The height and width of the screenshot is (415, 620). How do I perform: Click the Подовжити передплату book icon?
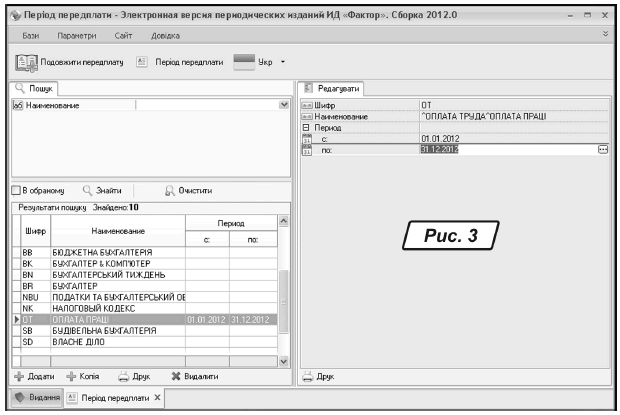pyautogui.click(x=27, y=62)
